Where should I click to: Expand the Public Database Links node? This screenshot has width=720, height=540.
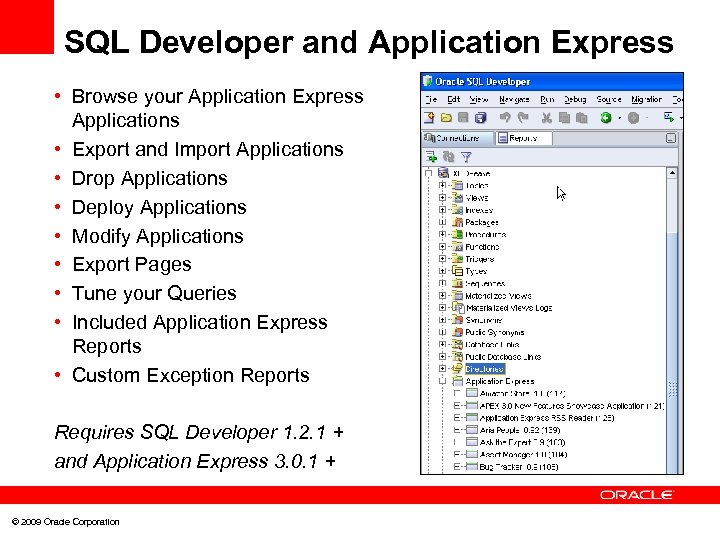tap(442, 356)
